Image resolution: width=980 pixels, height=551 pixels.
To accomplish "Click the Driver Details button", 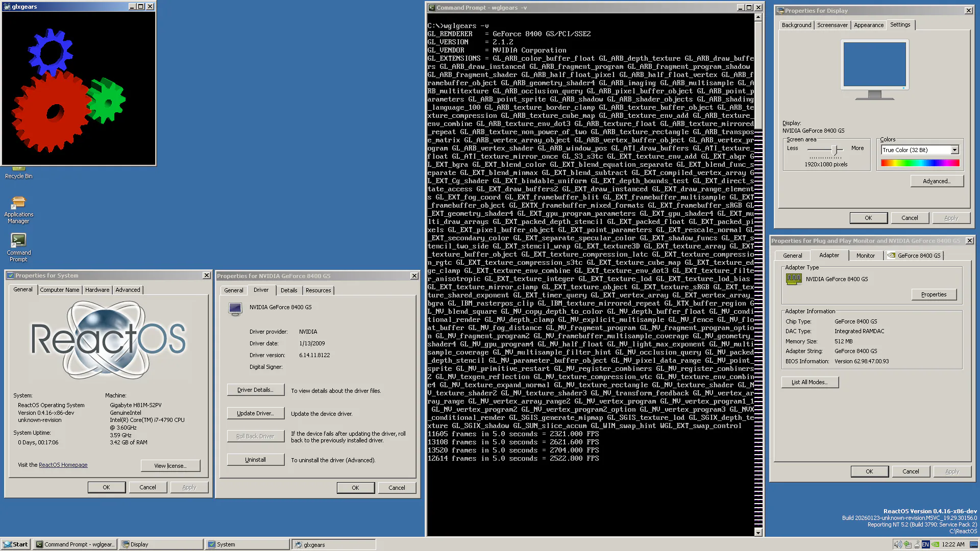I will point(255,390).
